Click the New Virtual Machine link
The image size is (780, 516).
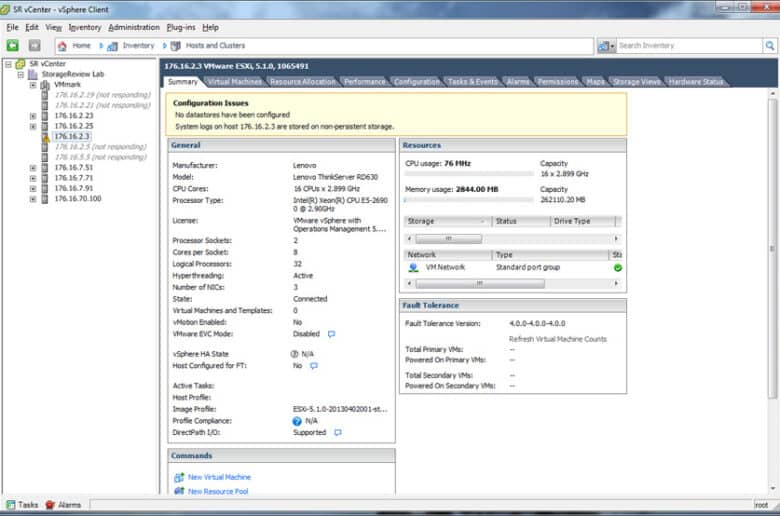click(219, 477)
